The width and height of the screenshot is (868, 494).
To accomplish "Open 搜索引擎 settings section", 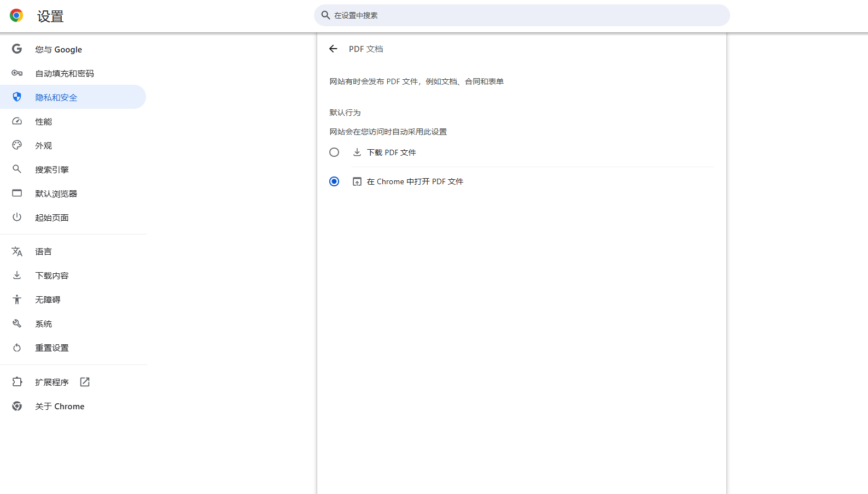I will point(73,169).
